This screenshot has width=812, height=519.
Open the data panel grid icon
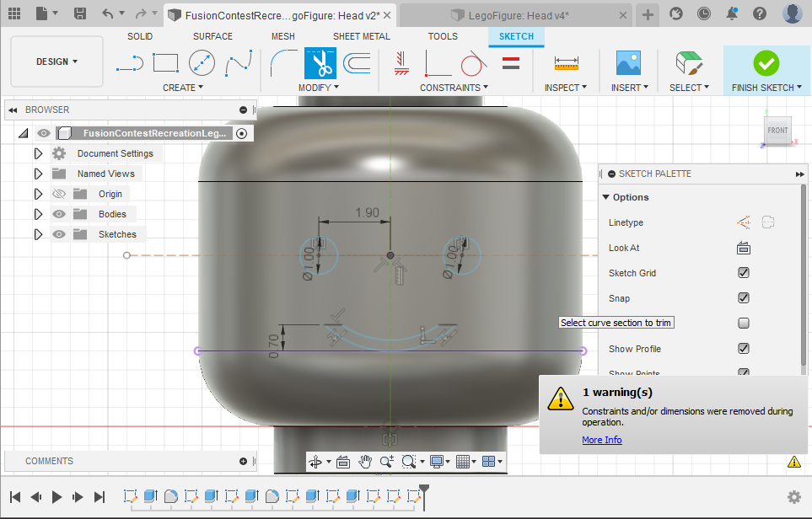point(14,13)
